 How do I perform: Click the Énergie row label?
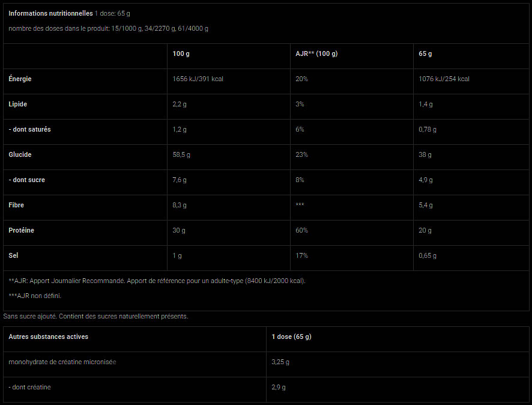tap(20, 79)
